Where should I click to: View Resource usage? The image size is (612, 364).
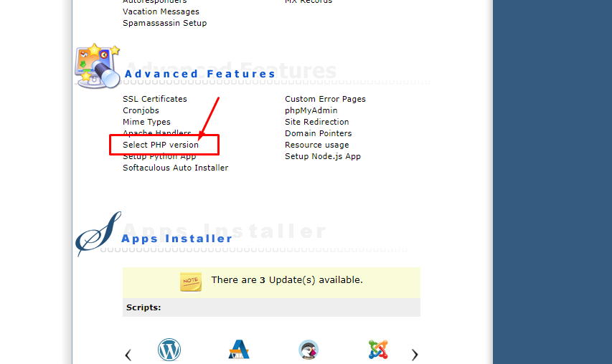click(x=316, y=145)
